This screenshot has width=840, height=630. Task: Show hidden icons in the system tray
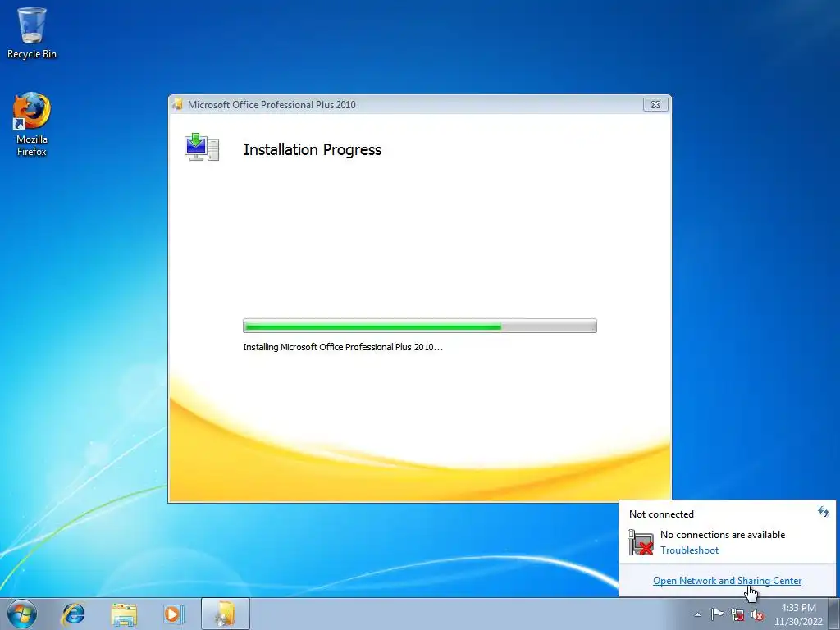tap(697, 614)
